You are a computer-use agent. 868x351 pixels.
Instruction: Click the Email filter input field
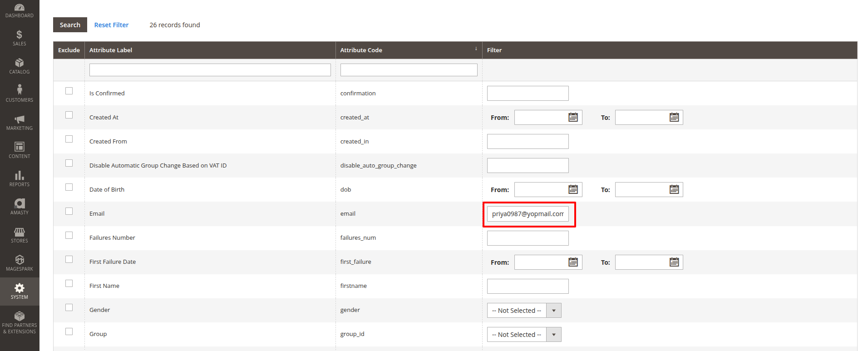coord(528,214)
